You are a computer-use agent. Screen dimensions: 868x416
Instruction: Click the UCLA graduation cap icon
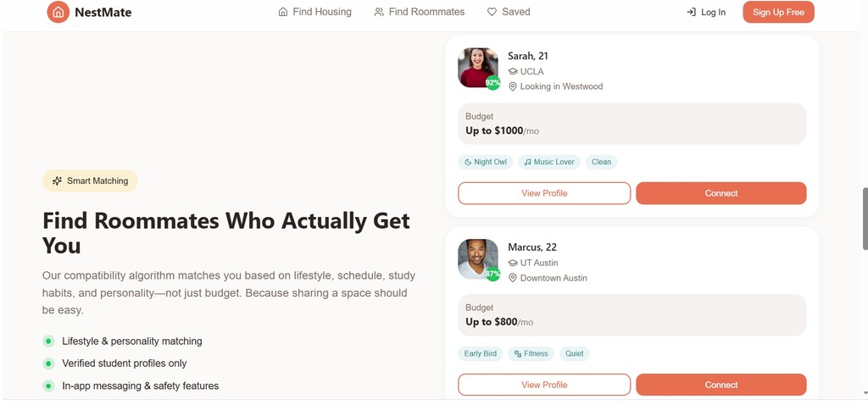tap(513, 72)
